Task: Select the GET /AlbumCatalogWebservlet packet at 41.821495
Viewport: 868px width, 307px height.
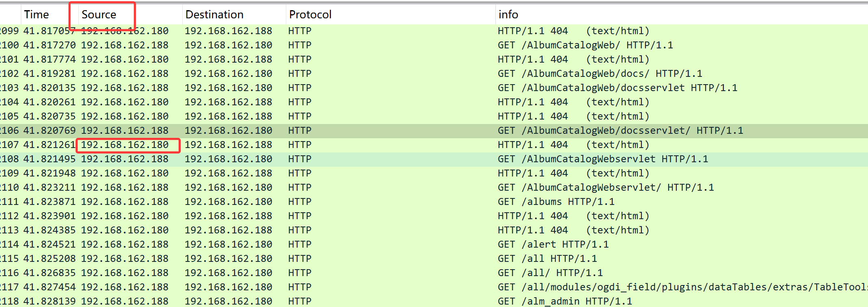Action: 603,159
